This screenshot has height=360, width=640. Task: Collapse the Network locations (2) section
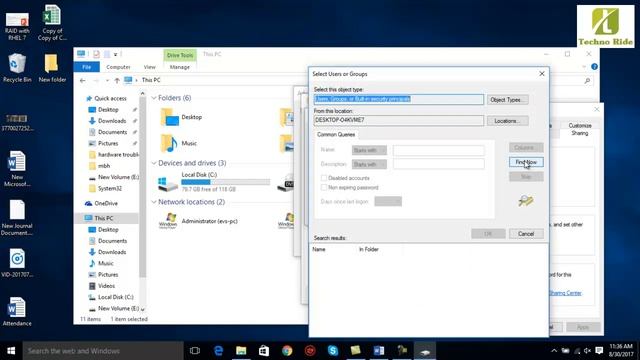coord(154,202)
